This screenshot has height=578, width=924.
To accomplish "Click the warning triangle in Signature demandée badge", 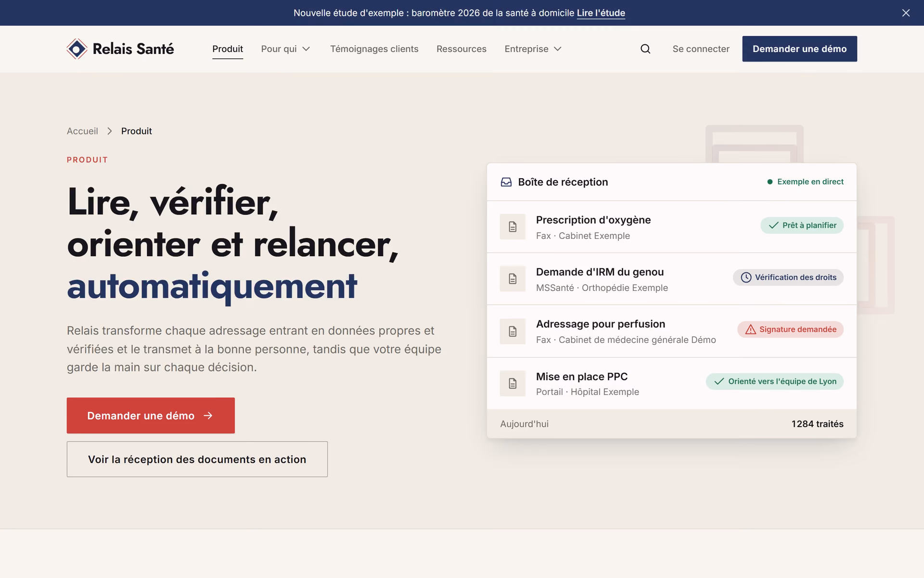I will coord(750,329).
